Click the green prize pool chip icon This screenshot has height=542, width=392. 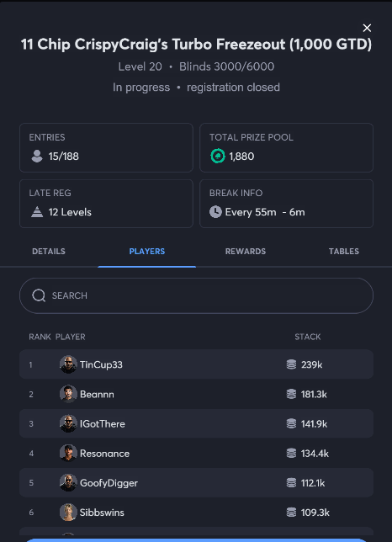click(x=218, y=157)
